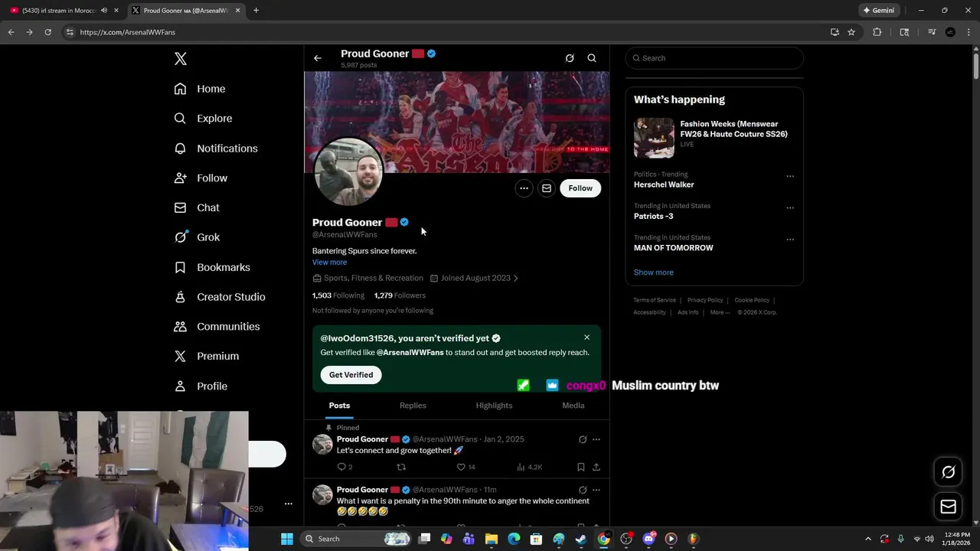Viewport: 980px width, 551px height.
Task: Click search icon in profile header
Action: pos(592,58)
